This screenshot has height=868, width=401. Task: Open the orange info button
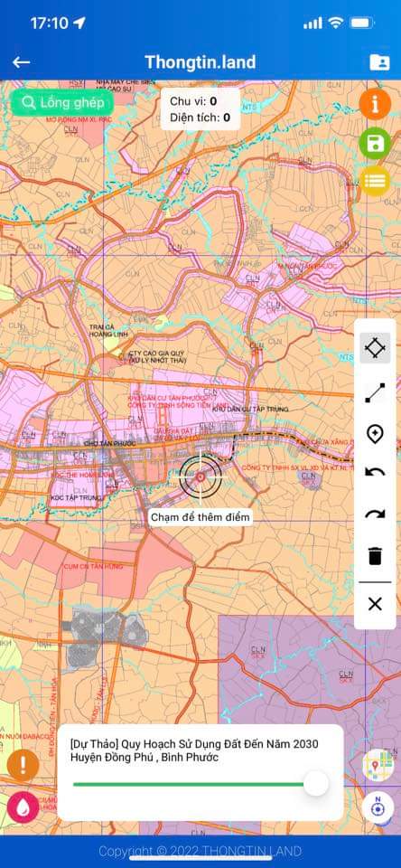pyautogui.click(x=375, y=104)
